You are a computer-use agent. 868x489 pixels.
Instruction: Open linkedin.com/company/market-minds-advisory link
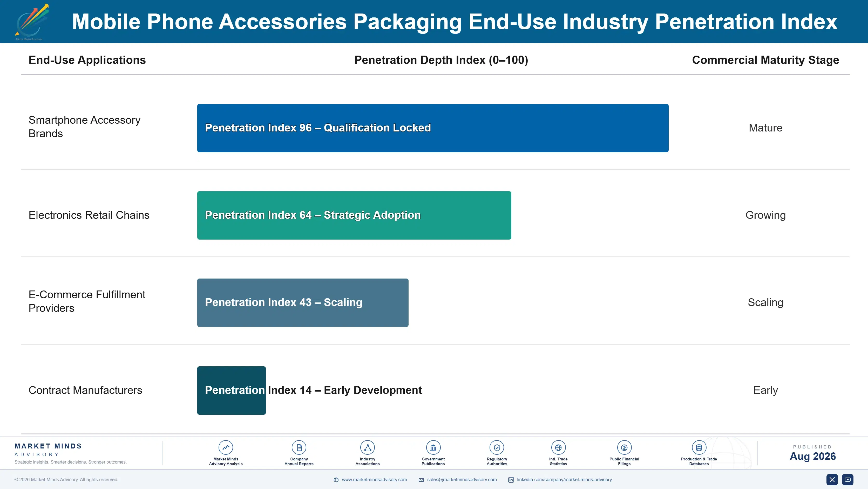tap(564, 480)
